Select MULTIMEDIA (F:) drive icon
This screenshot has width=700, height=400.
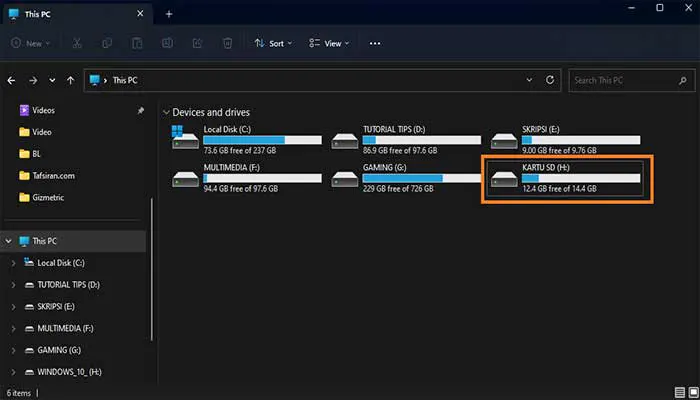point(185,179)
